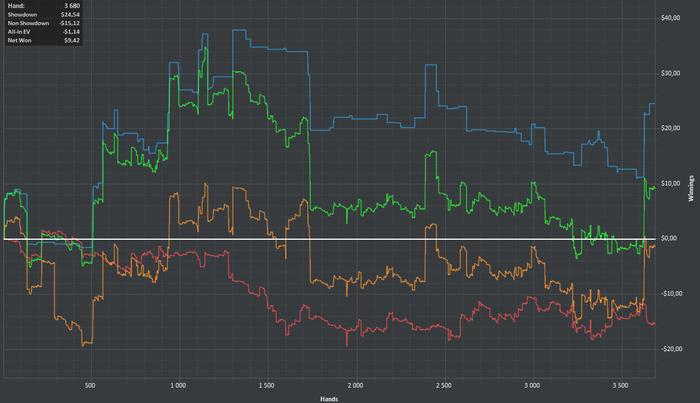Click the -$10,00 y-axis label
The height and width of the screenshot is (403, 700).
tap(671, 294)
